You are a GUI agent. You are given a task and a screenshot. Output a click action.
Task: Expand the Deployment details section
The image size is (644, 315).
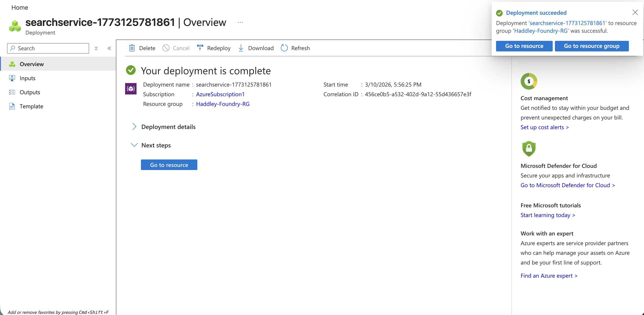(134, 127)
